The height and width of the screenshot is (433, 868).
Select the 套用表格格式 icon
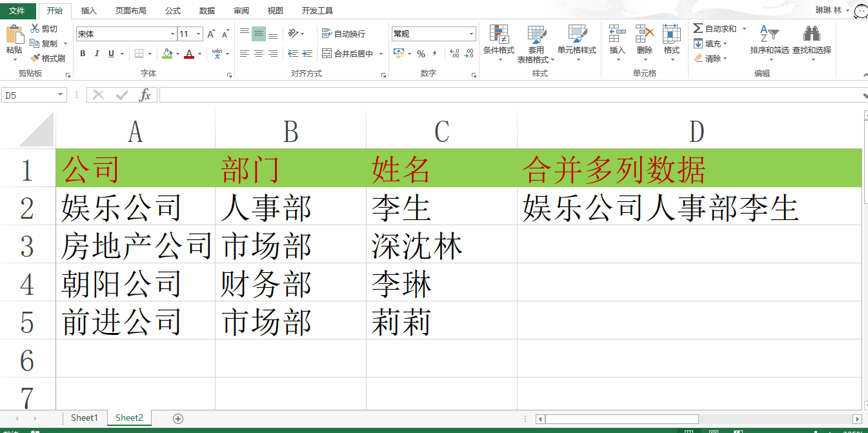[536, 42]
